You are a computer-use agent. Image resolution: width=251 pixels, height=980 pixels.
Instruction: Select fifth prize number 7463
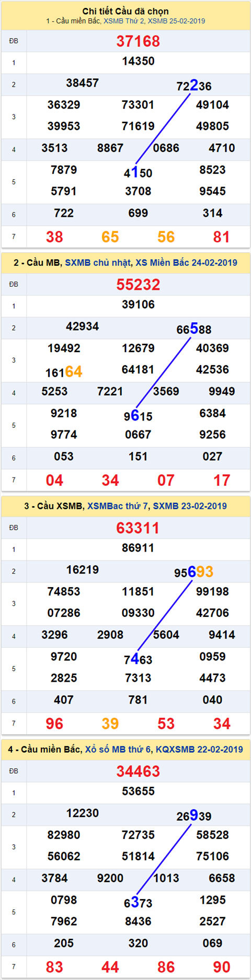138,659
